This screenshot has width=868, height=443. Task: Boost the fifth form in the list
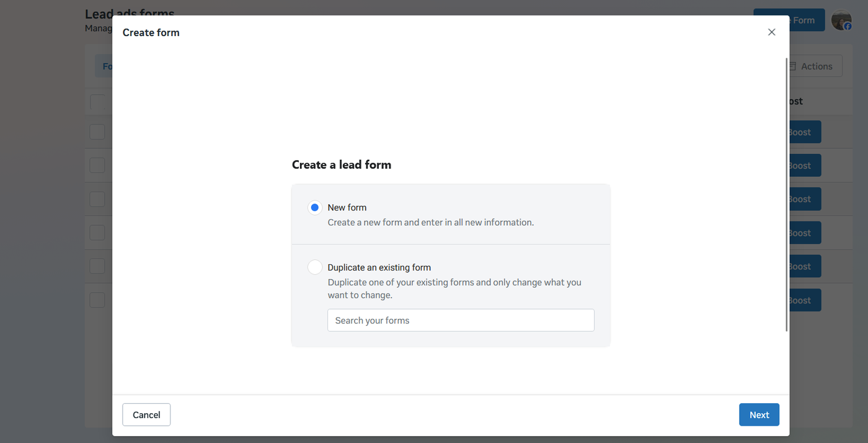click(805, 267)
